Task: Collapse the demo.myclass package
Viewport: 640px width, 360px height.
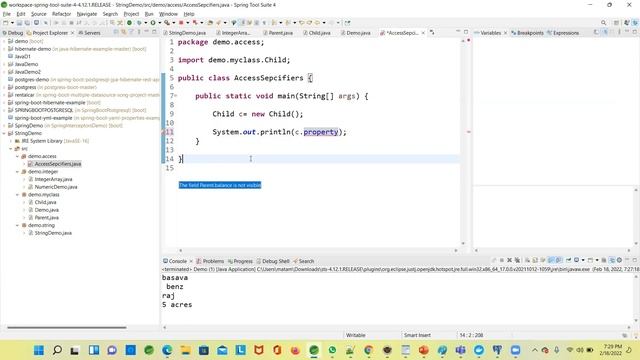Action: [18, 195]
